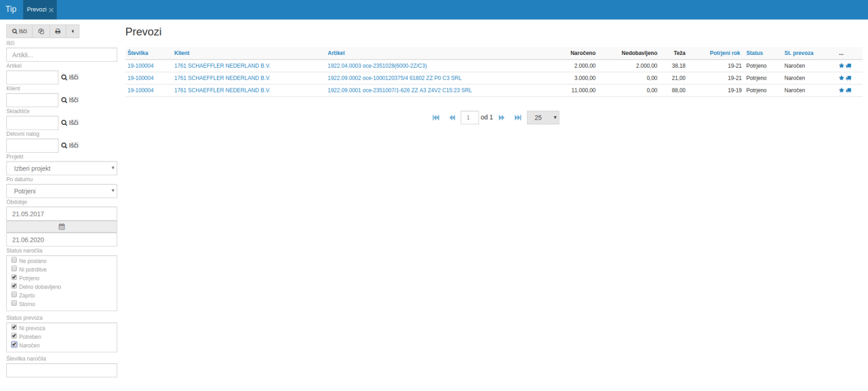
Task: Click the Številka naročila input field
Action: [62, 371]
